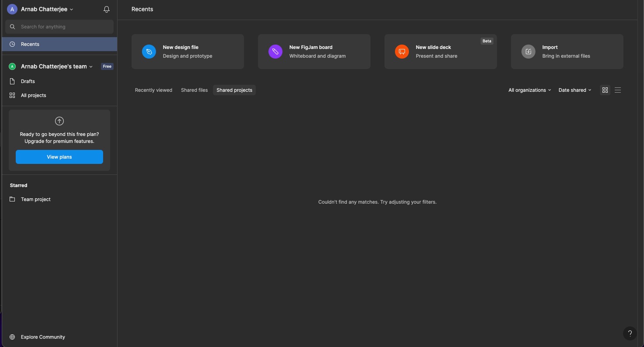Image resolution: width=644 pixels, height=347 pixels.
Task: Click the upgrade arrow circle icon
Action: [x=59, y=121]
